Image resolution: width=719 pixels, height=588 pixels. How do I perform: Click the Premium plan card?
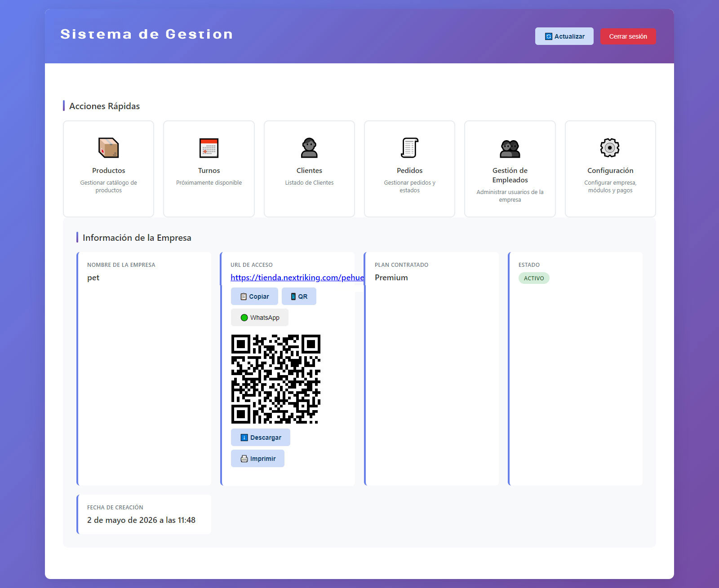pos(431,369)
